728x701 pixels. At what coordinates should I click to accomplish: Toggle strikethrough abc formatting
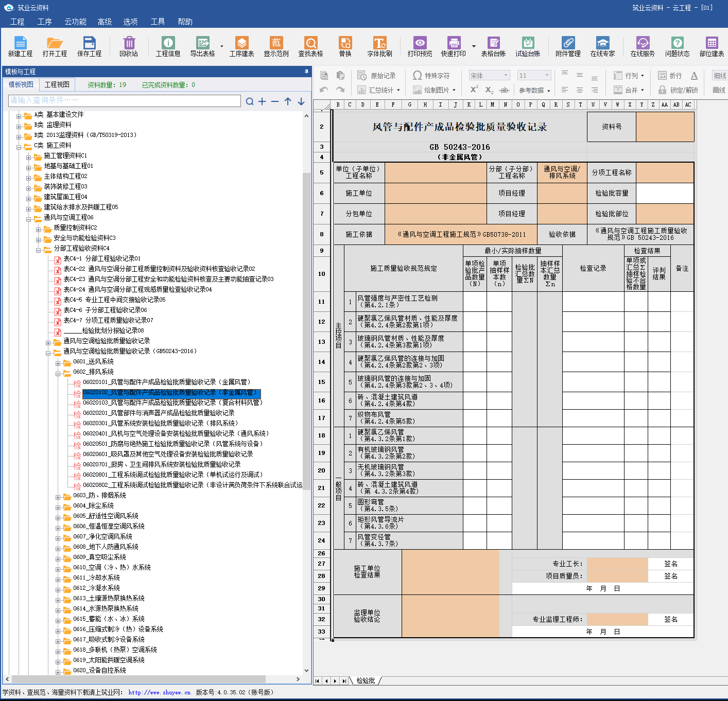505,90
